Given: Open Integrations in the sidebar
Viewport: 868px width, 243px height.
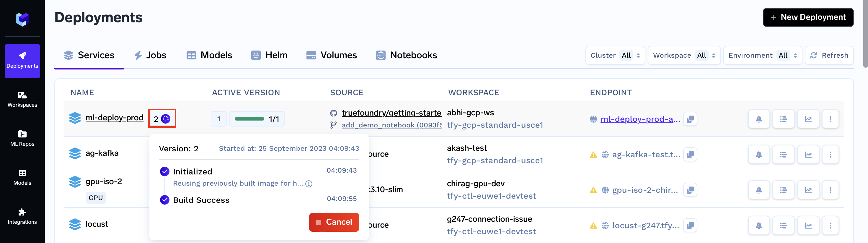Looking at the screenshot, I should [22, 216].
